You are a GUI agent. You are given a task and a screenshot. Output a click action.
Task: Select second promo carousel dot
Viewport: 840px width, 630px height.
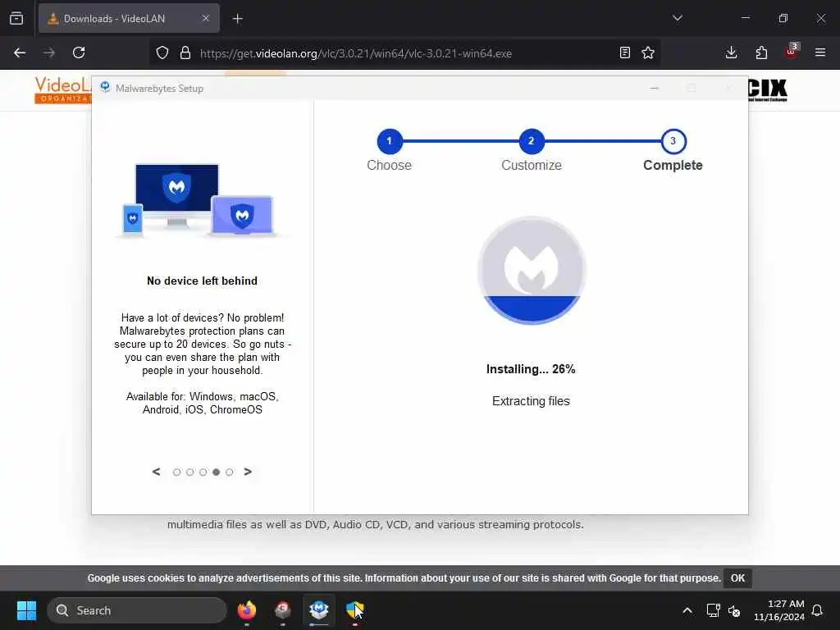(x=189, y=472)
